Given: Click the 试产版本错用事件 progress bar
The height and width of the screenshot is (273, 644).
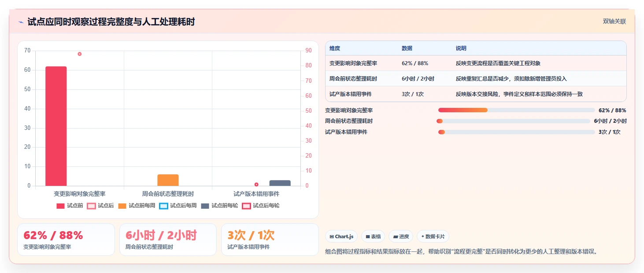Looking at the screenshot, I should click(x=516, y=132).
